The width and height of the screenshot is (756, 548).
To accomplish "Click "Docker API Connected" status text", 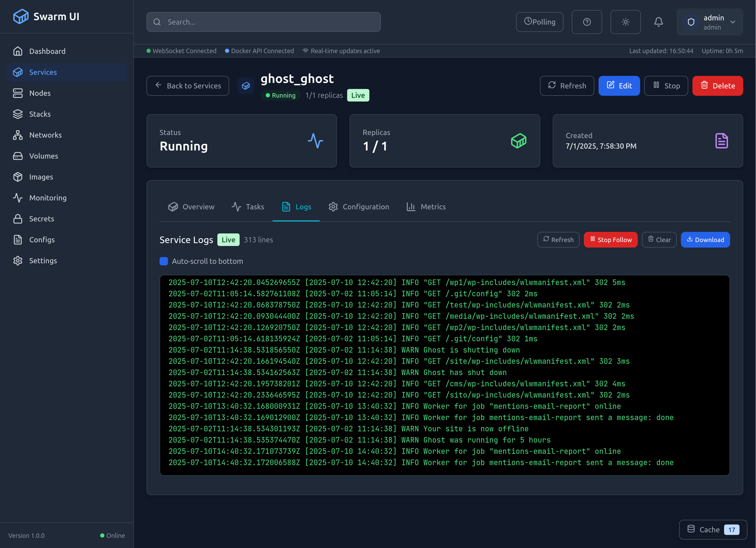I will pos(262,51).
